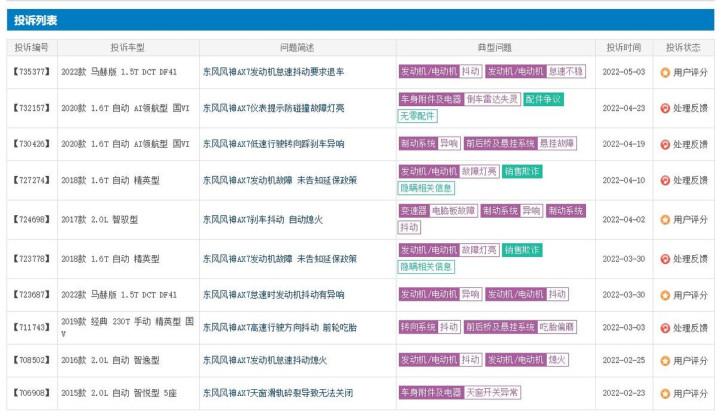Click the 用户评分 star icon for complaint 724698
Image resolution: width=719 pixels, height=418 pixels.
point(665,220)
